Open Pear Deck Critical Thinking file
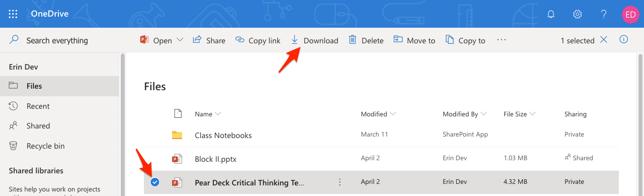 click(x=250, y=182)
